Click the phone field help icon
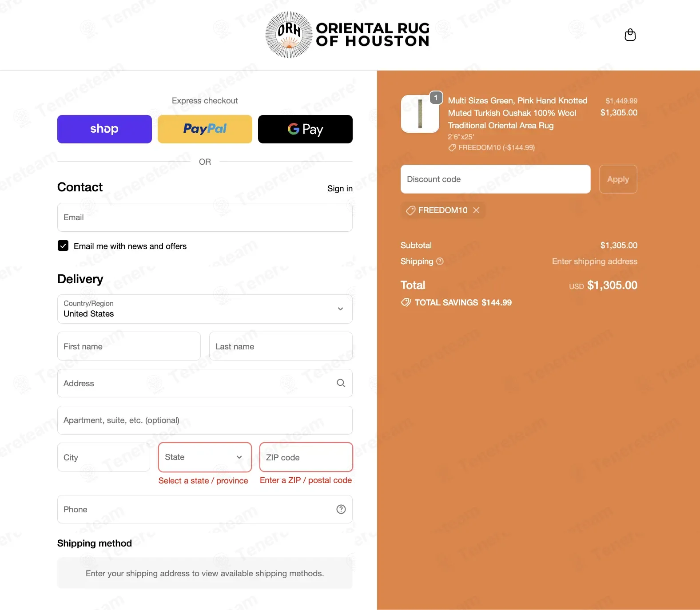 341,509
